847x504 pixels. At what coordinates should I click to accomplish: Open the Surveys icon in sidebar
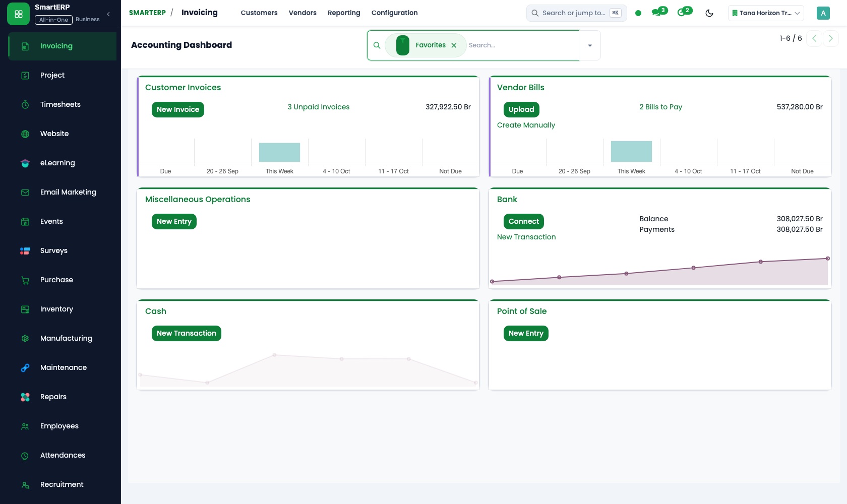pos(25,250)
